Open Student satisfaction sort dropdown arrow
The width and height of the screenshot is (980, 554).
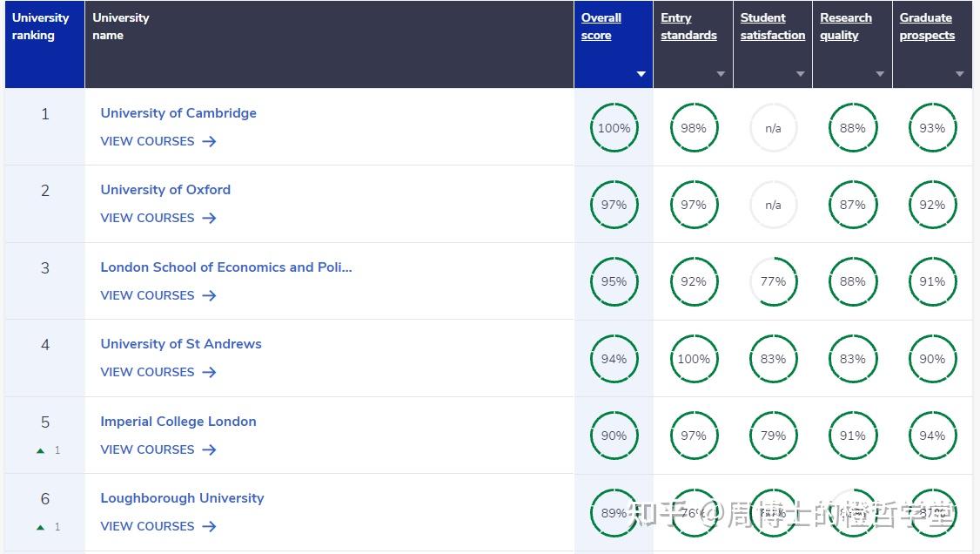pyautogui.click(x=801, y=74)
